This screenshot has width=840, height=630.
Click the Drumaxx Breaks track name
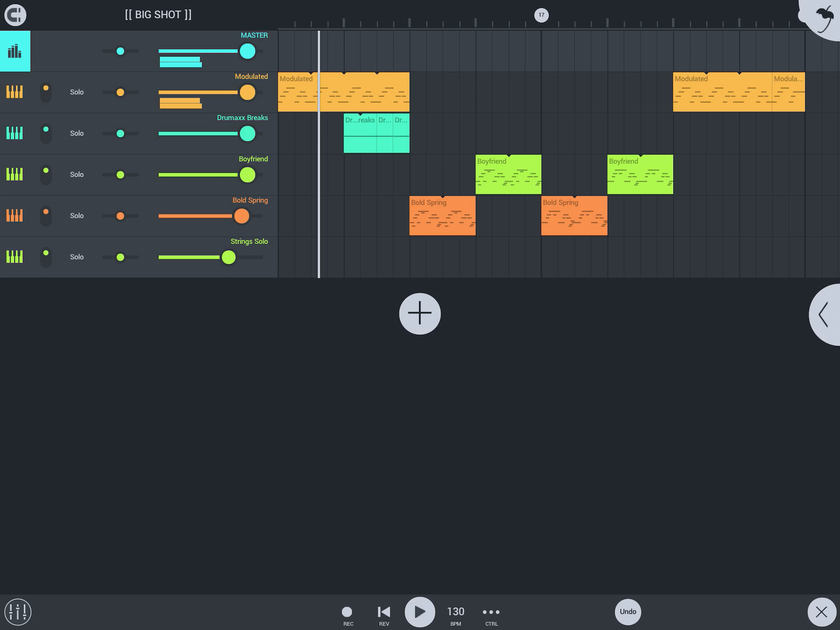(242, 118)
